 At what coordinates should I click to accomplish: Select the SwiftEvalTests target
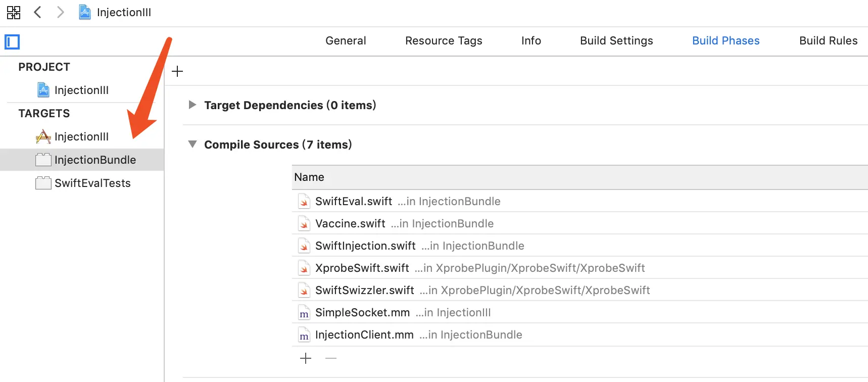[92, 183]
